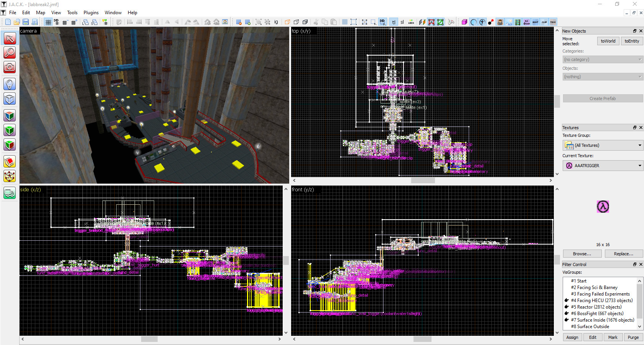
Task: Open the 'camera' viewport type label
Action: pyautogui.click(x=28, y=31)
